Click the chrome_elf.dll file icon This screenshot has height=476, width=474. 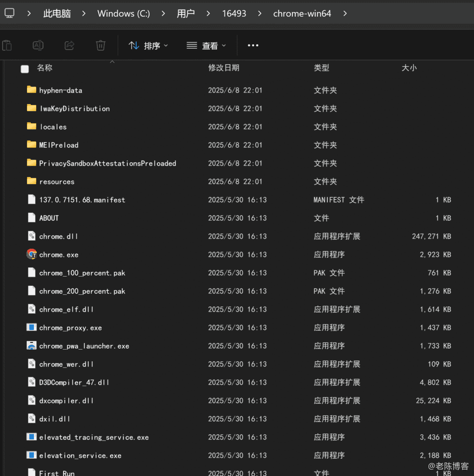point(32,309)
